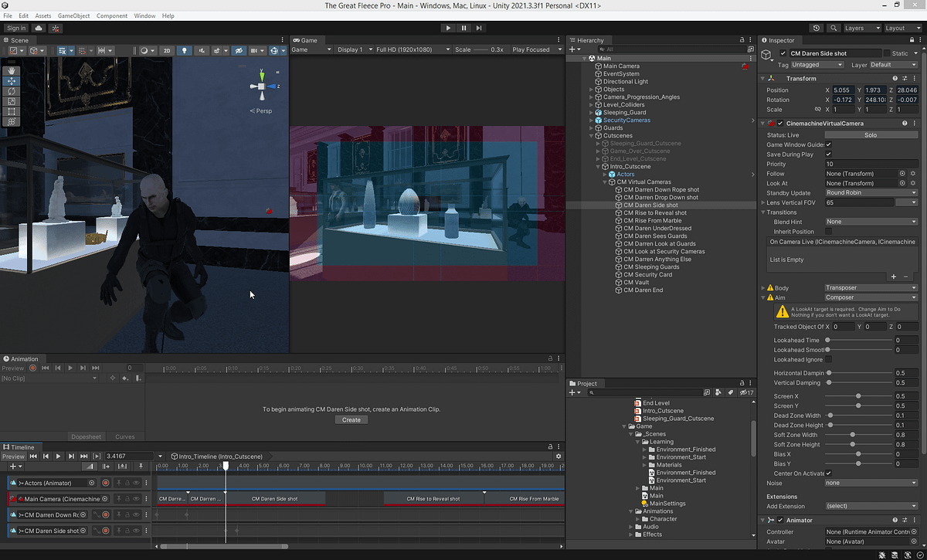This screenshot has height=560, width=927.
Task: Open the Standby Update Round Robin dropdown
Action: pyautogui.click(x=871, y=192)
